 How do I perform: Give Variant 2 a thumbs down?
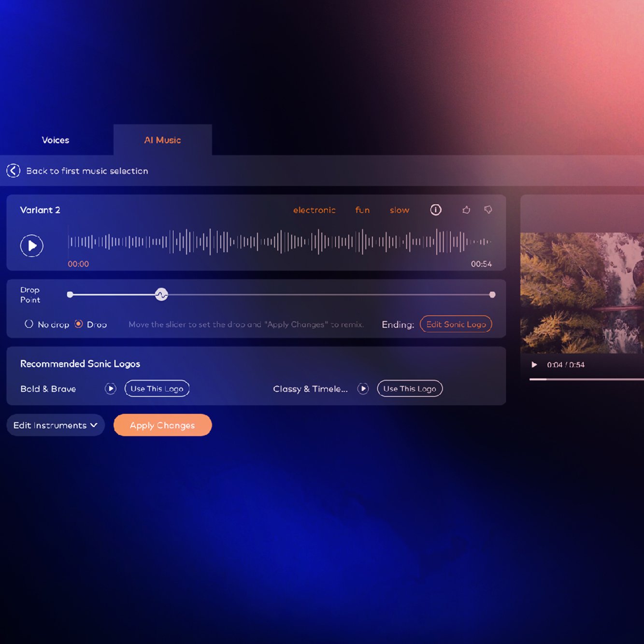coord(487,210)
